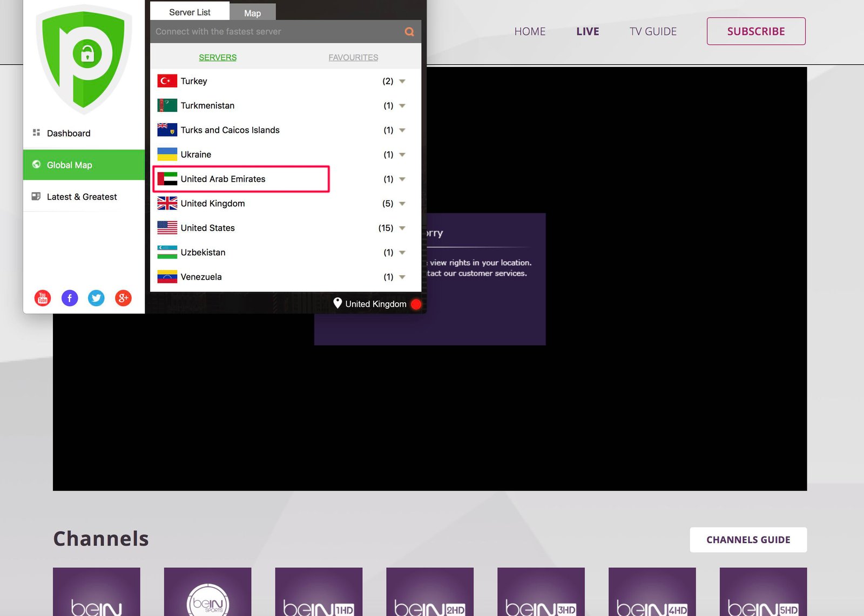Viewport: 864px width, 616px height.
Task: Click the PureVPN shield logo
Action: click(x=84, y=59)
